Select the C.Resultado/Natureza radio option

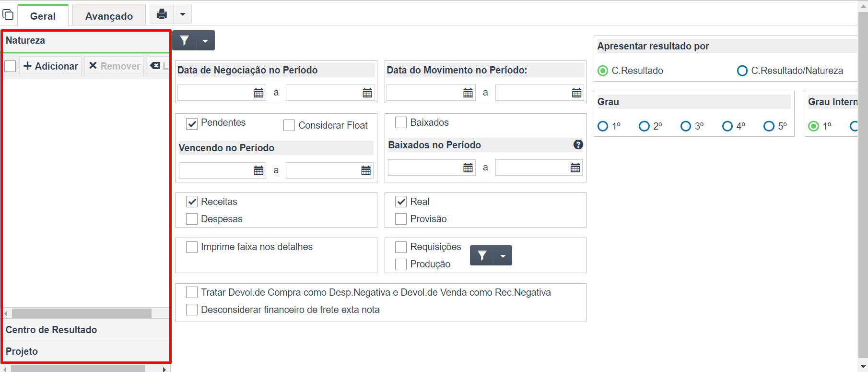(x=742, y=71)
